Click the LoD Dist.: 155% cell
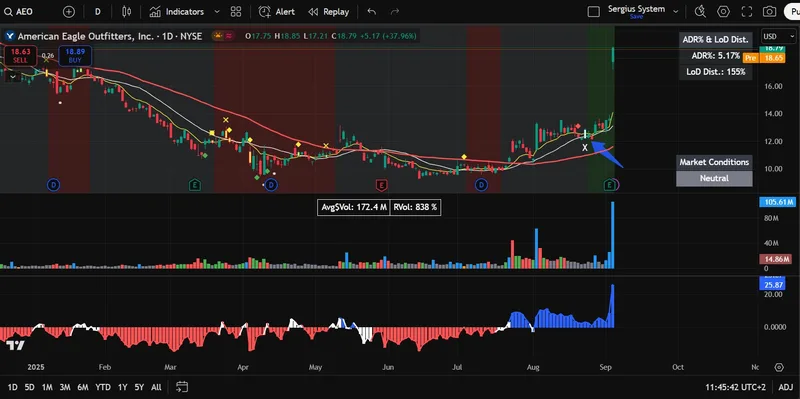Image resolution: width=800 pixels, height=399 pixels. pos(716,72)
